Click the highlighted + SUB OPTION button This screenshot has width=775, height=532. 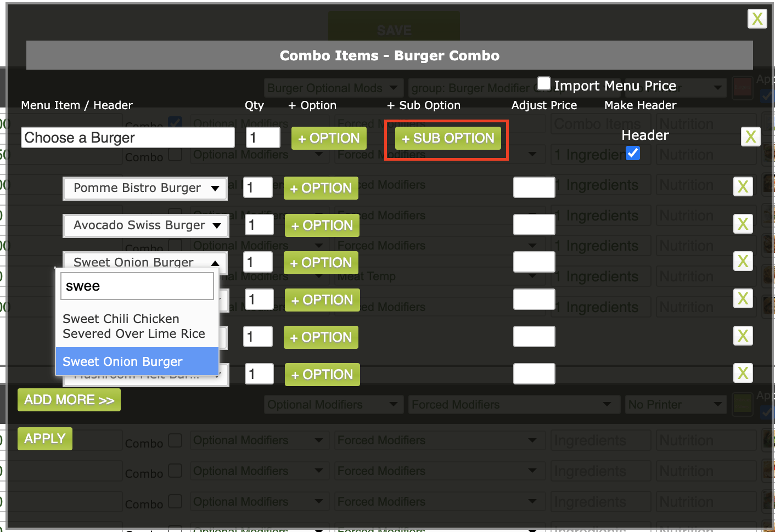(447, 138)
